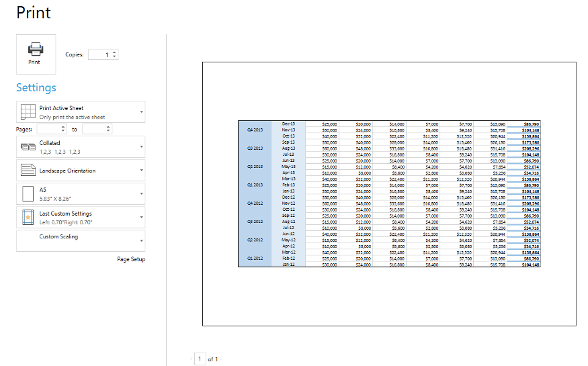Decrement the Pages from spinner down arrow
This screenshot has height=366, width=588.
(x=63, y=132)
